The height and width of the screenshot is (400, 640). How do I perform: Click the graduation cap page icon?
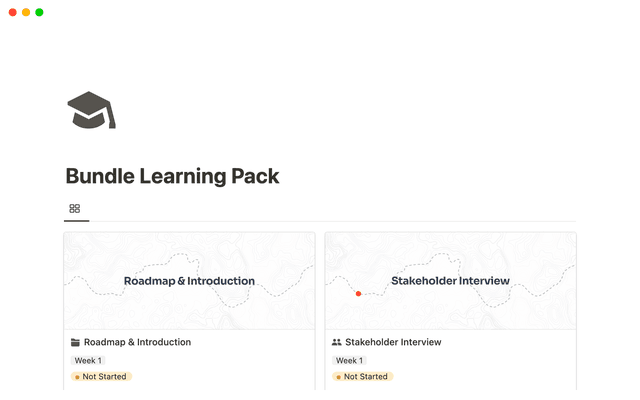tap(90, 110)
